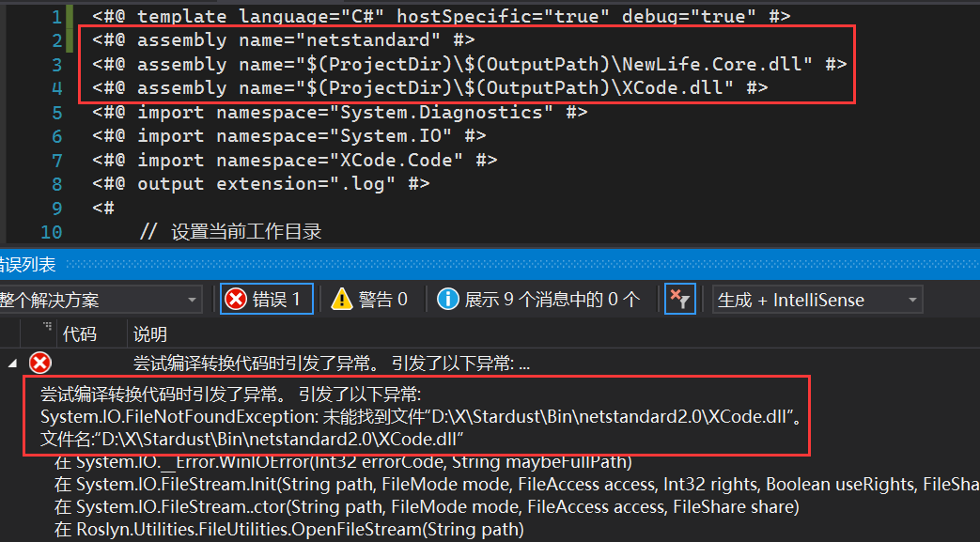This screenshot has height=542, width=980.
Task: Open the 生成 + IntelliSense source dropdown
Action: (x=817, y=301)
